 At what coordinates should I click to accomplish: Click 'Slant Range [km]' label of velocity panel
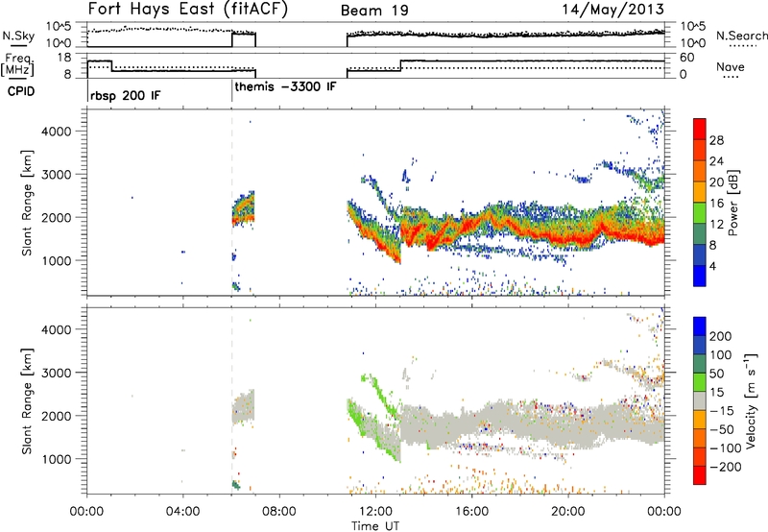click(x=27, y=401)
